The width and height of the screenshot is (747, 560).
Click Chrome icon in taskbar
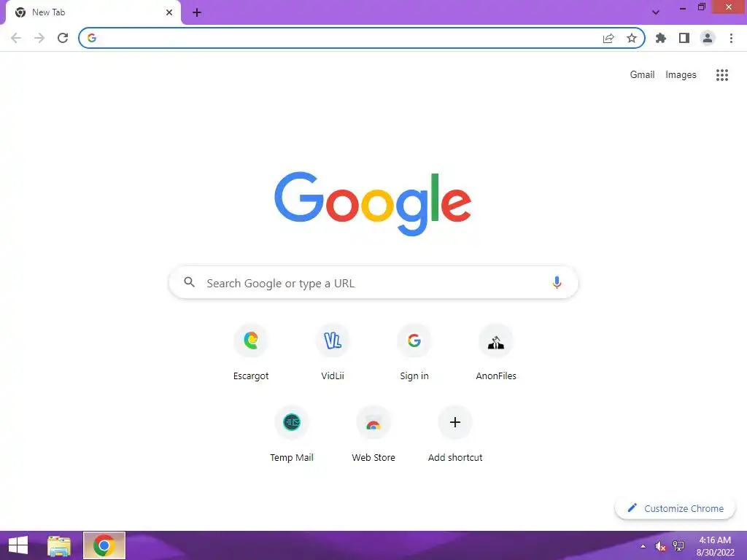click(104, 545)
